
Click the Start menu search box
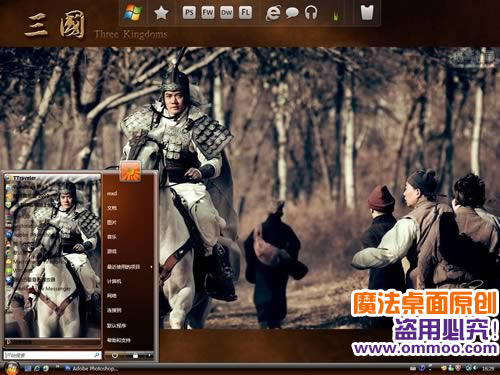click(x=52, y=355)
